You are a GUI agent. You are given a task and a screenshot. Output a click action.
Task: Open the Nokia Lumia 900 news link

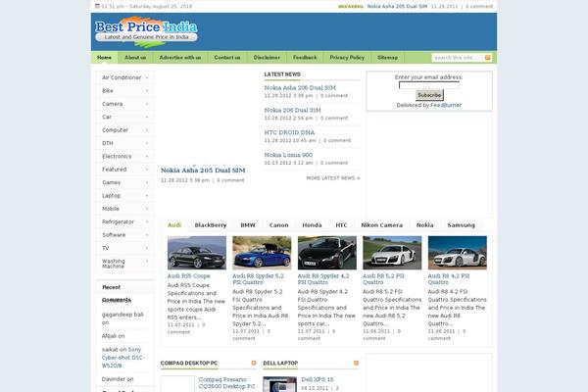(288, 155)
